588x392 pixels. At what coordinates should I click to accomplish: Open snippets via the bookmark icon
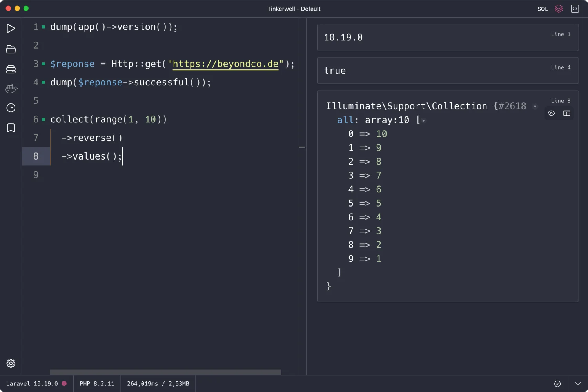coord(11,128)
